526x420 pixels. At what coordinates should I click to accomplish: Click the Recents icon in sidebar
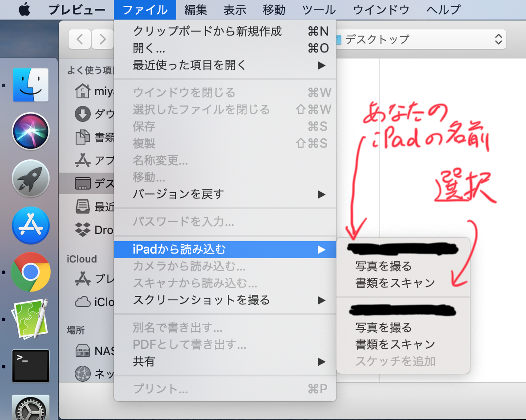pyautogui.click(x=82, y=206)
